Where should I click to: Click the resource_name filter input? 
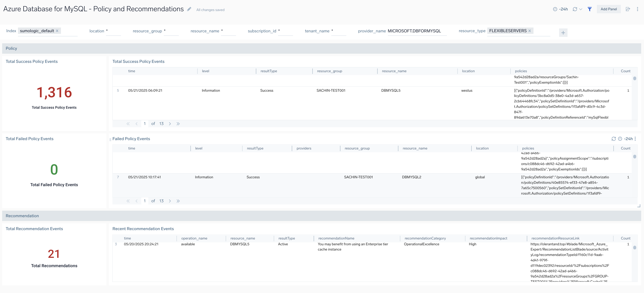[x=229, y=31]
